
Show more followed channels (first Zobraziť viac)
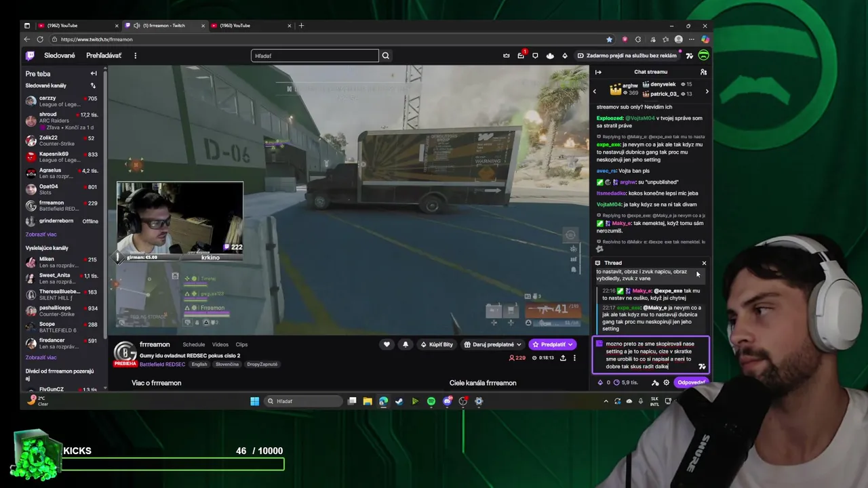[41, 235]
